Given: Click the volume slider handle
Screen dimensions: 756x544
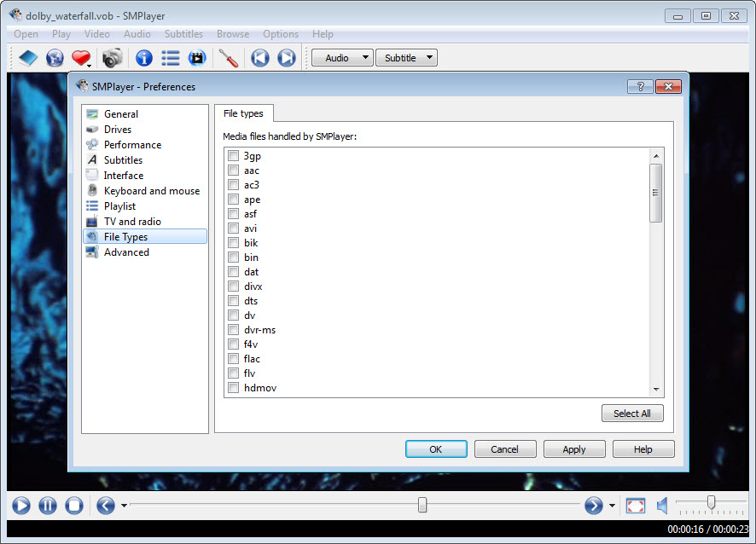Looking at the screenshot, I should tap(711, 502).
